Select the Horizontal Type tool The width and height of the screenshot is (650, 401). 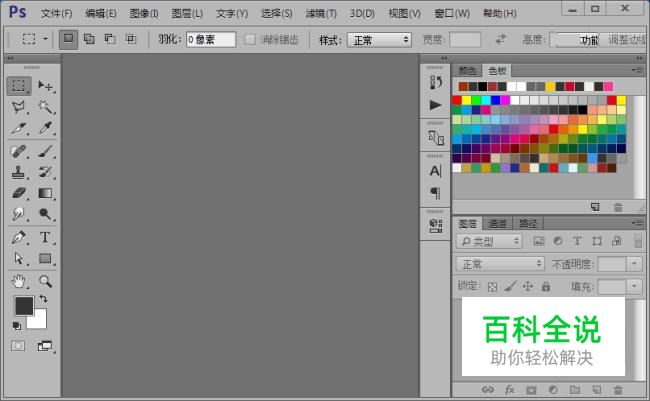(45, 238)
